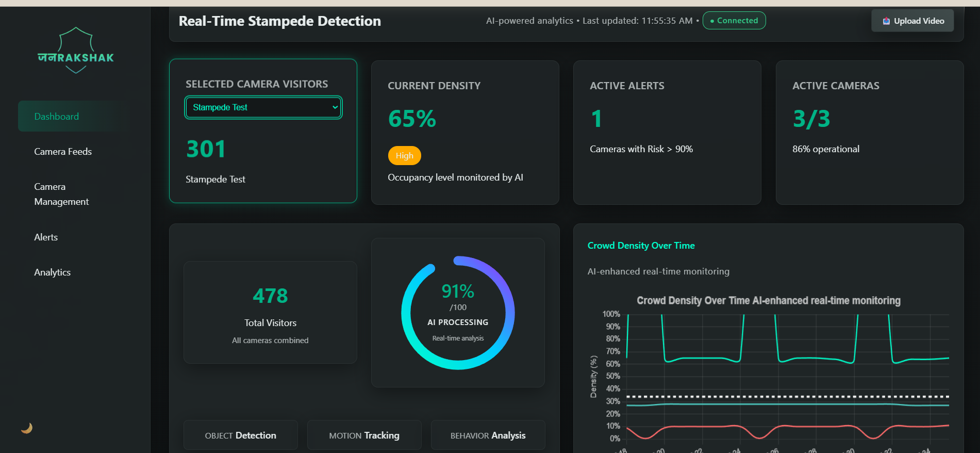This screenshot has width=980, height=453.
Task: Click the orange High density badge
Action: pyautogui.click(x=405, y=155)
